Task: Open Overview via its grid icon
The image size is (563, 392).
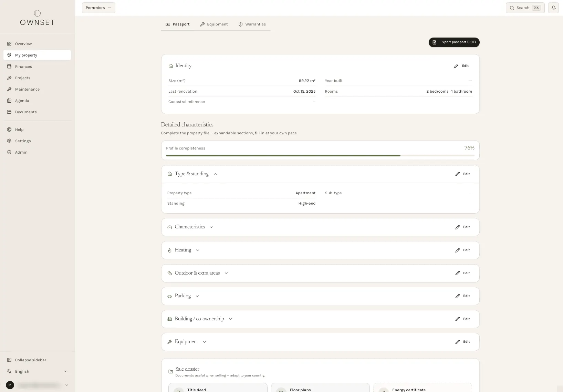Action: pos(9,44)
